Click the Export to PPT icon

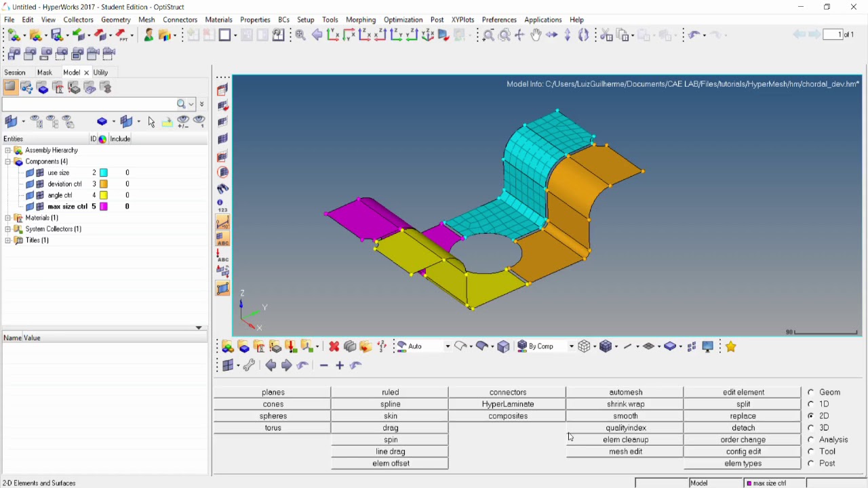123,35
